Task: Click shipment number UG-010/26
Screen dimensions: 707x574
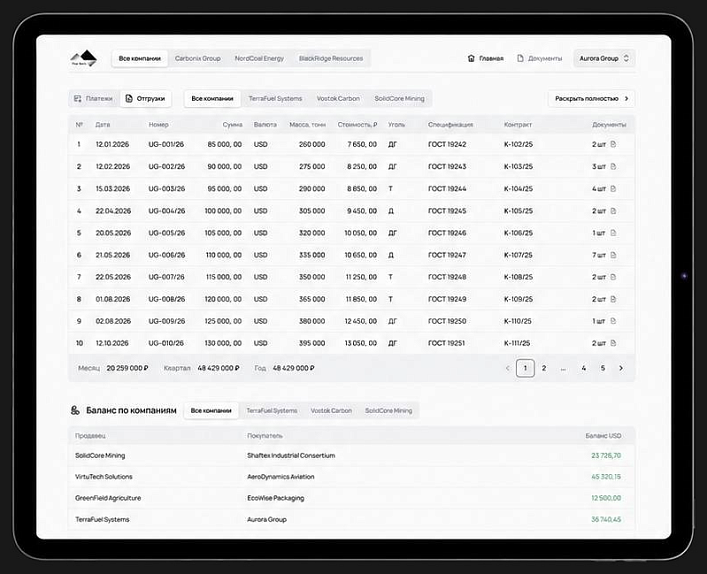Action: click(x=166, y=343)
